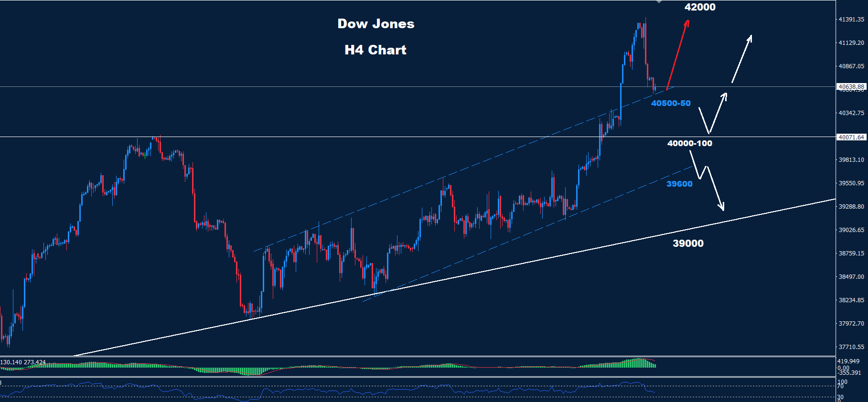Click the "Dow Jones" title text
Screen dimensions: 868x402
click(x=376, y=24)
